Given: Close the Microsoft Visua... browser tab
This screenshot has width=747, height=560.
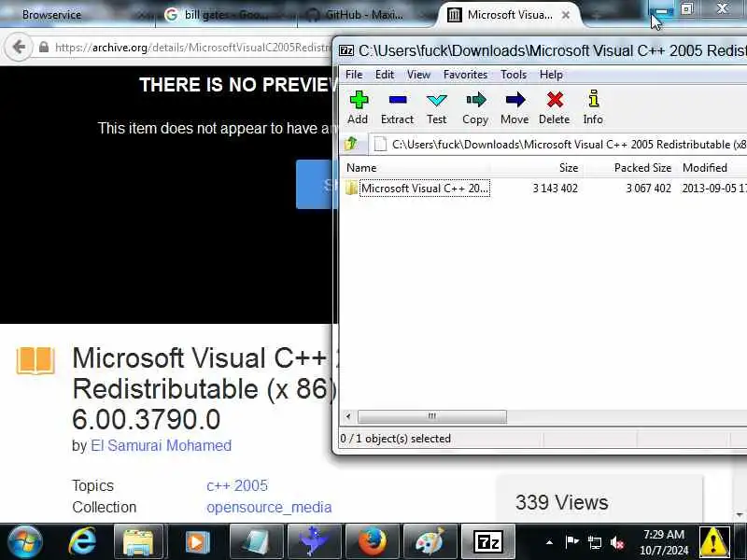Looking at the screenshot, I should (566, 15).
